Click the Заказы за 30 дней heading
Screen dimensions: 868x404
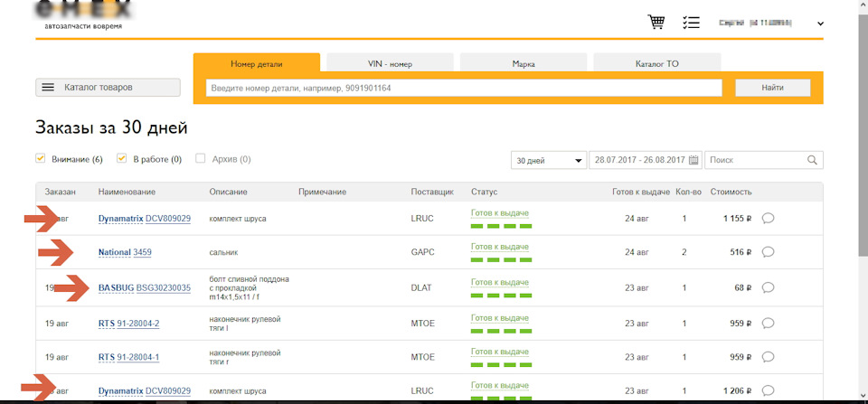click(111, 127)
